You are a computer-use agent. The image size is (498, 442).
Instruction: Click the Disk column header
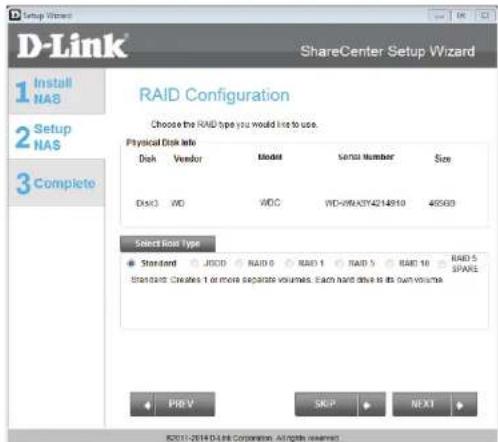tap(148, 159)
